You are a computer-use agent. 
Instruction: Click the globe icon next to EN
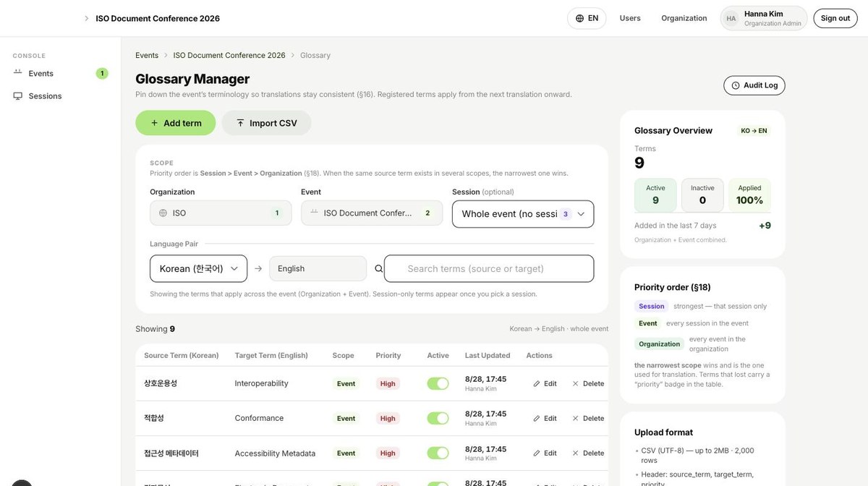(x=579, y=18)
